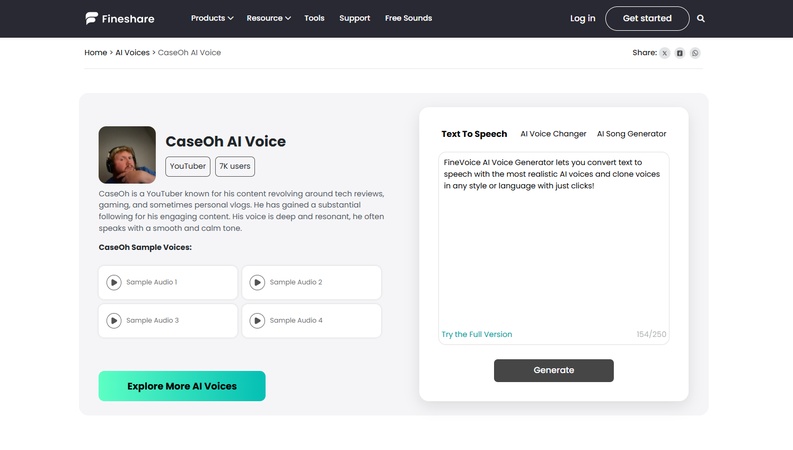Viewport: 793px width, 450px height.
Task: Share page on X icon
Action: [665, 53]
